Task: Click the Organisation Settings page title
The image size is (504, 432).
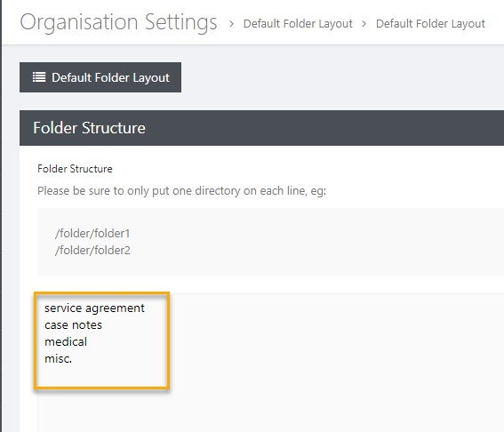Action: click(118, 22)
